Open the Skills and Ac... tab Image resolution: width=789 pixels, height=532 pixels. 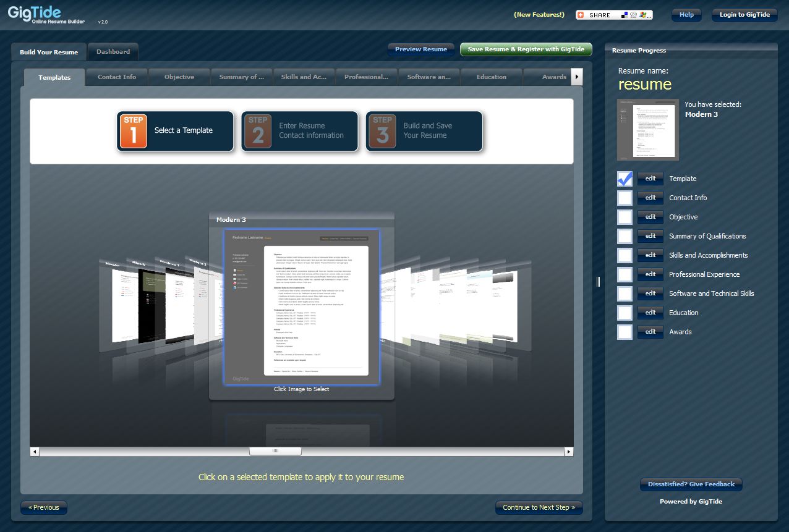pos(304,77)
